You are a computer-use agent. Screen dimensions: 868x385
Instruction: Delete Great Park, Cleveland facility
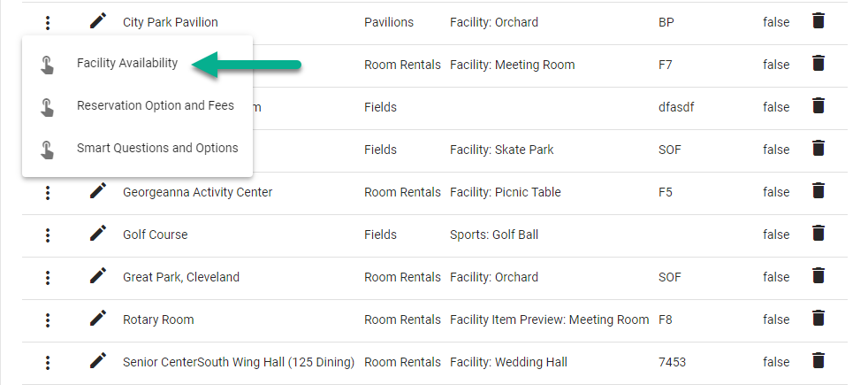tap(819, 276)
